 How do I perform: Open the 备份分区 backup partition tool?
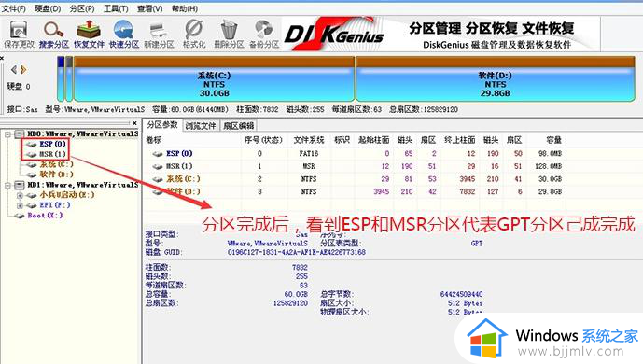click(264, 34)
